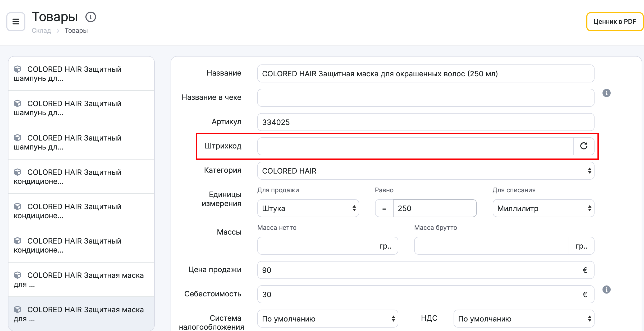644x331 pixels.
Task: Click info icon beside Название в чеке
Action: click(606, 93)
